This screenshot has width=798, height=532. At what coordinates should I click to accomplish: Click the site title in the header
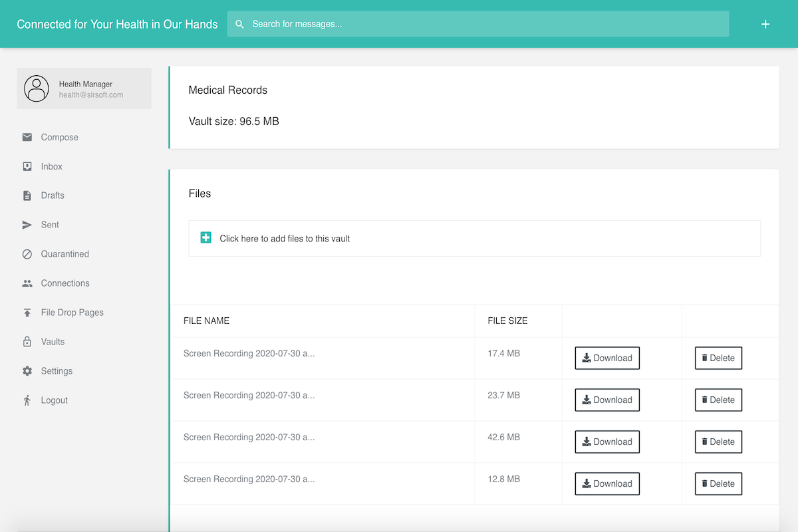117,24
